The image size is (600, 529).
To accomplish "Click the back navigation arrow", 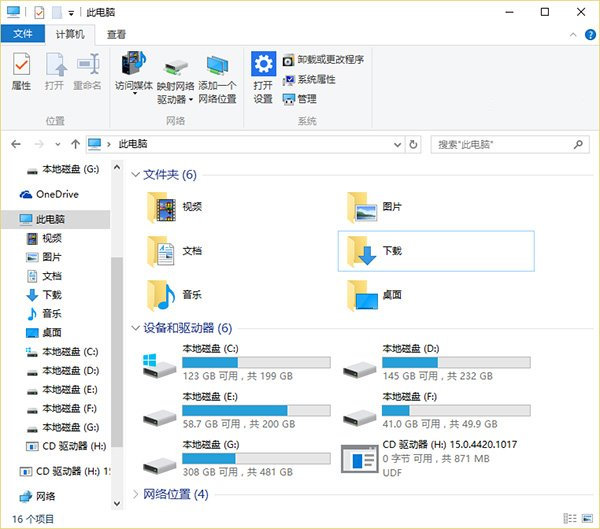I will [16, 144].
